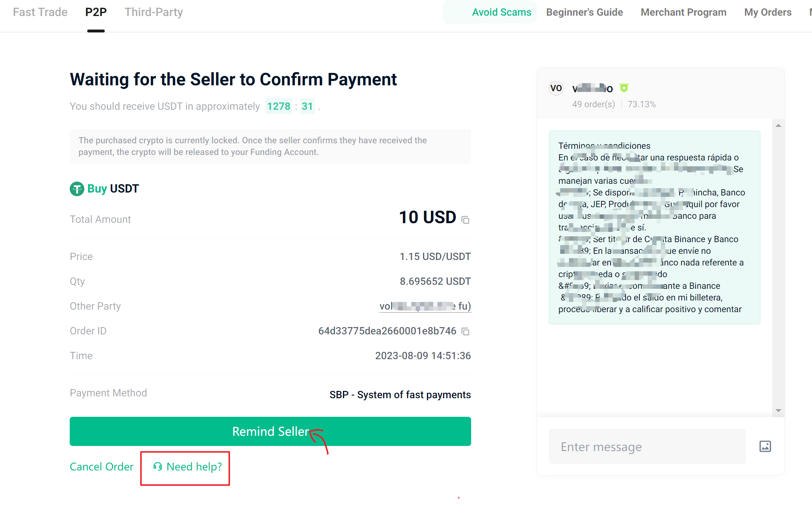812x524 pixels.
Task: Switch to the Fast Trade tab
Action: click(x=40, y=12)
